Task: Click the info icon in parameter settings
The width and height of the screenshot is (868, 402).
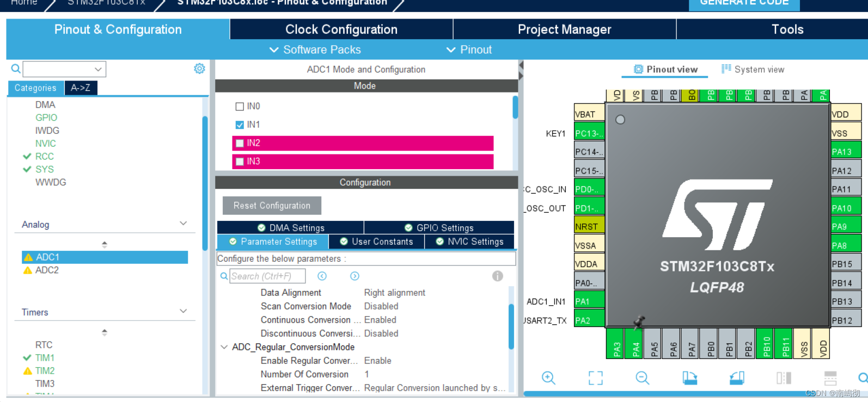Action: [498, 276]
